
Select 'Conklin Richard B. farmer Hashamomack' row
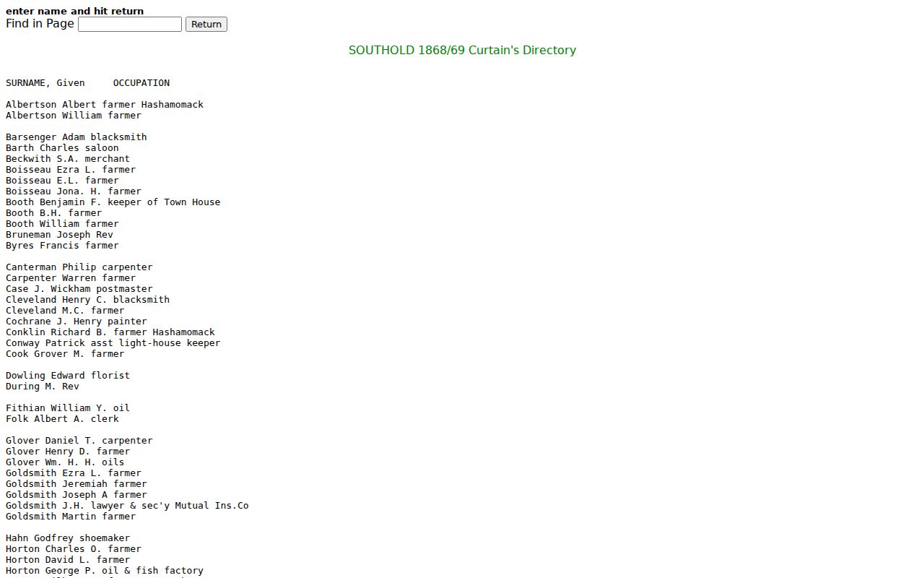click(x=110, y=332)
